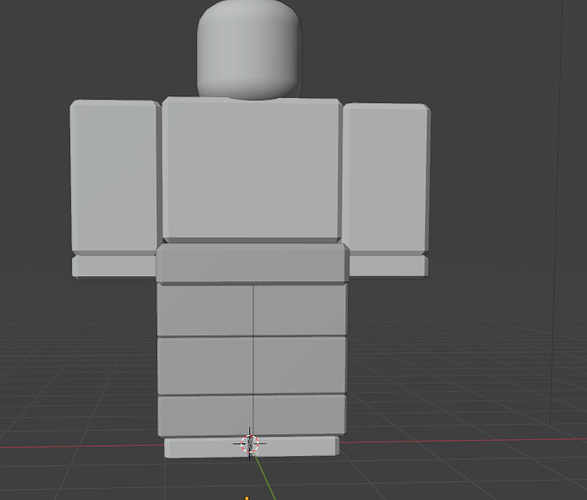
Task: Click the thin dark vertical line at the far right
Action: pos(557,211)
